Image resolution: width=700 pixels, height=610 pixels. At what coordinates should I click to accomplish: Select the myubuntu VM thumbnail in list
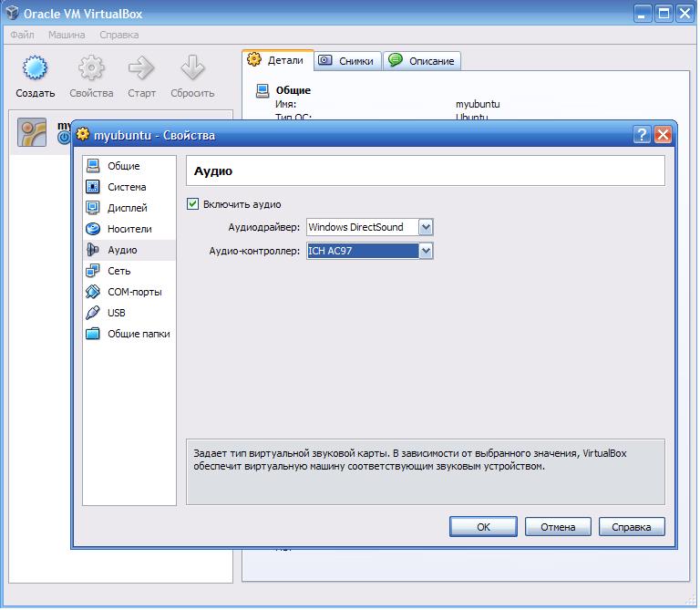pos(32,132)
